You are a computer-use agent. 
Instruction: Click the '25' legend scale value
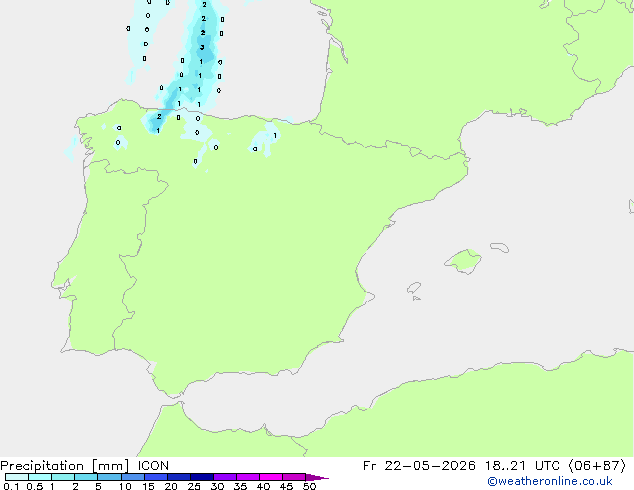click(x=194, y=486)
